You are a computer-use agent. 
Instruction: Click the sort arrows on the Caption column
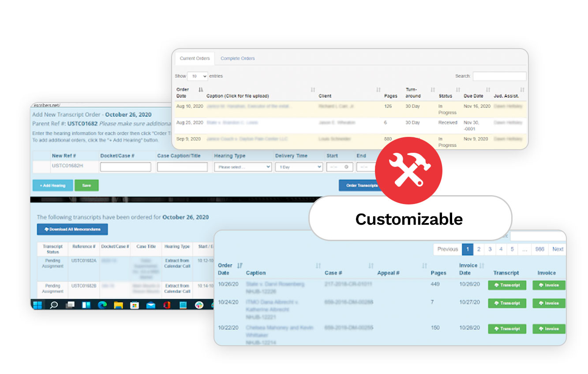[318, 265]
